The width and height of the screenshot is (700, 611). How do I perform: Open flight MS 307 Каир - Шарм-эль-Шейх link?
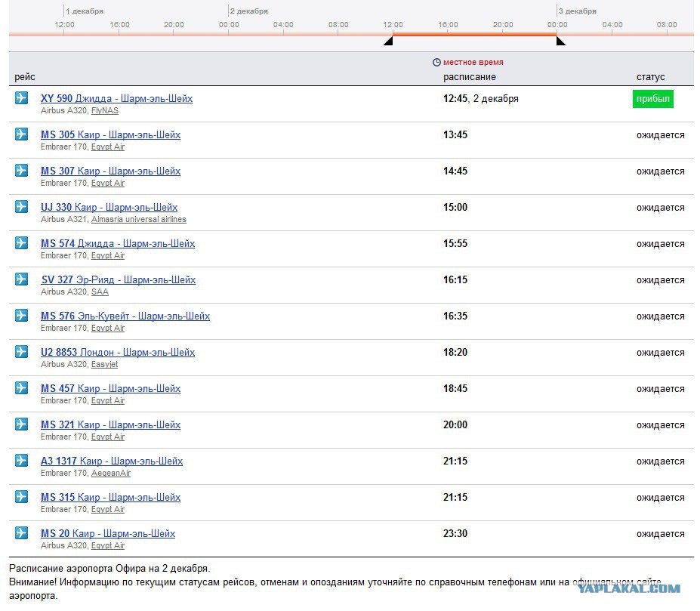coord(110,171)
